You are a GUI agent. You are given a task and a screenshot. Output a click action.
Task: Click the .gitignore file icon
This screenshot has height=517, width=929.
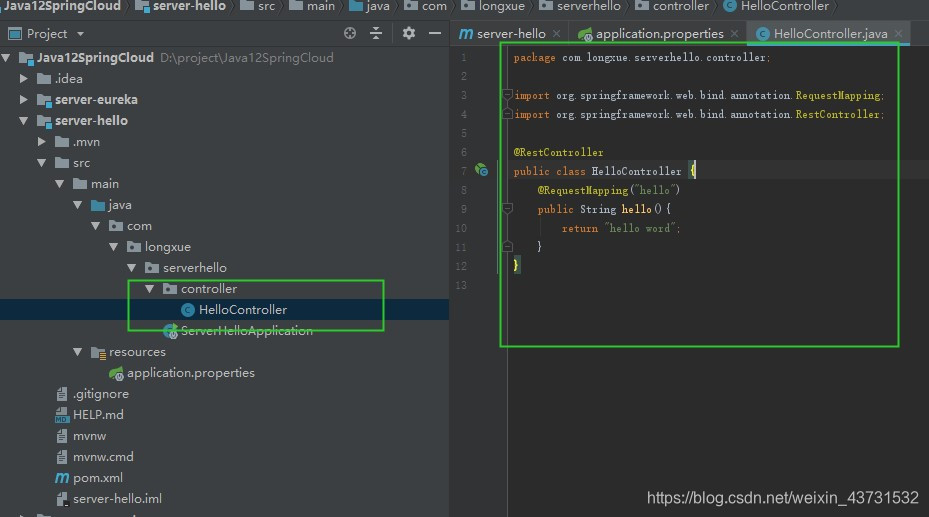[62, 394]
